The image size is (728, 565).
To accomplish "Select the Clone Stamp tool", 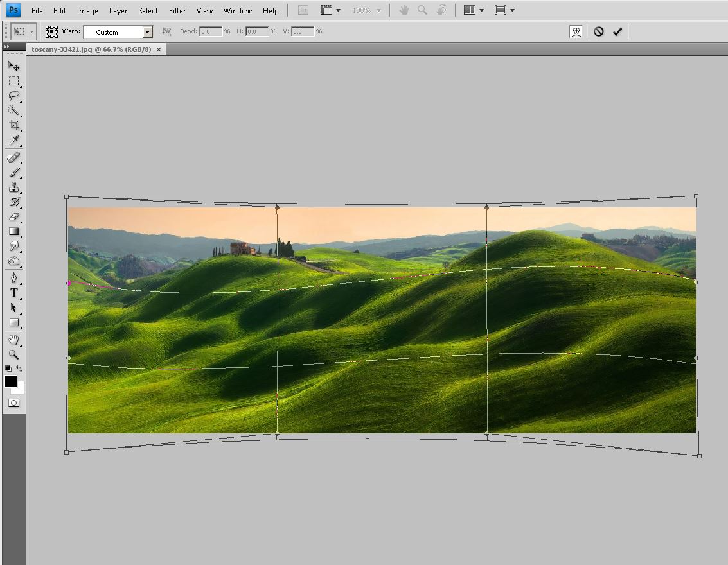I will [13, 187].
